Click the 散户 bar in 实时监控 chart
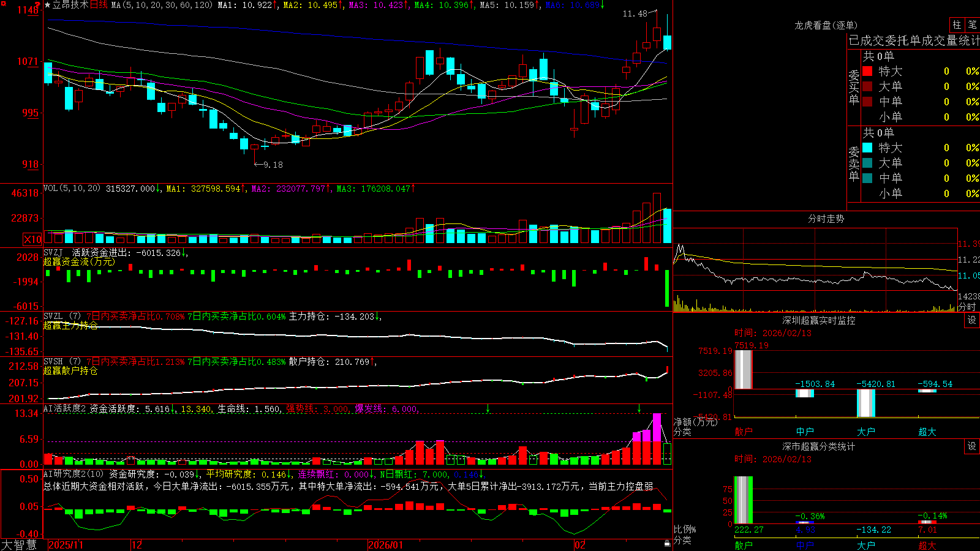This screenshot has width=980, height=551. [744, 369]
